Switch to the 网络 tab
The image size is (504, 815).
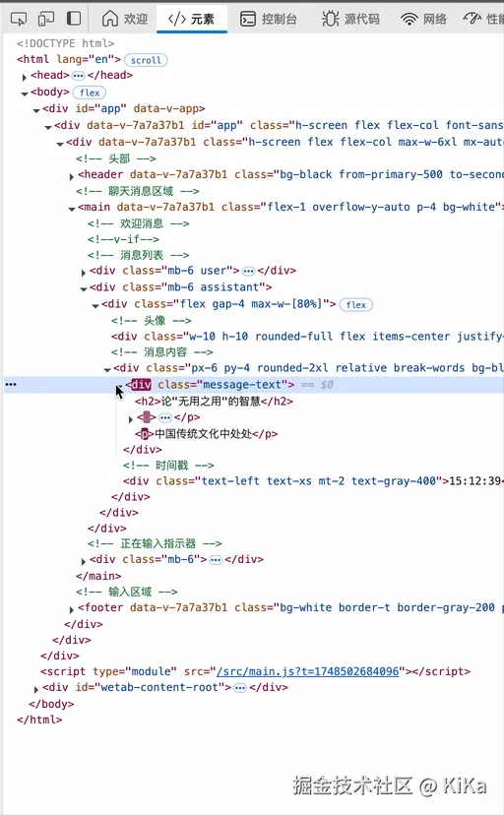[x=423, y=20]
